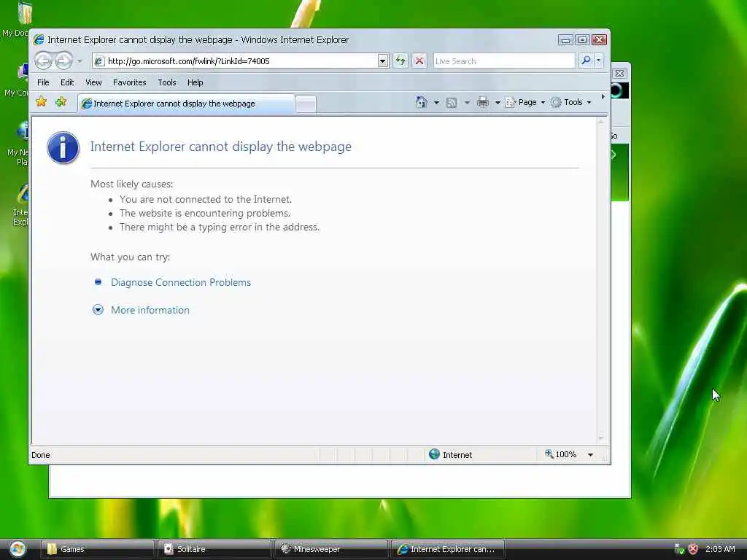Click the RSS Feeds icon

(x=451, y=102)
